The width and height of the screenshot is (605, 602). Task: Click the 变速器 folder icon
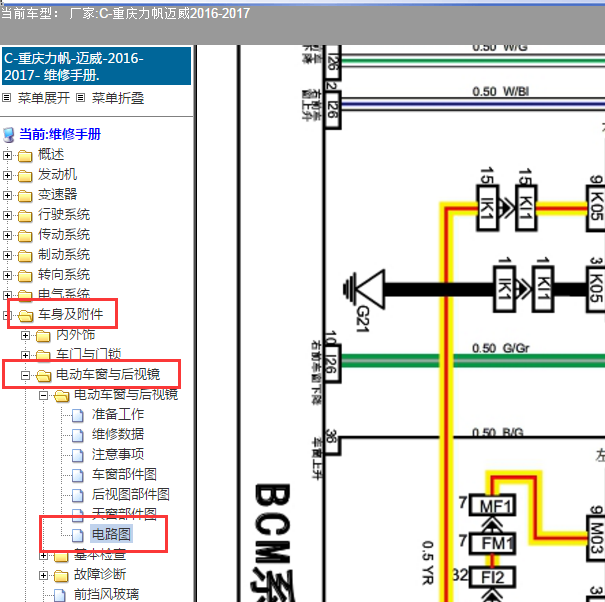coord(25,196)
